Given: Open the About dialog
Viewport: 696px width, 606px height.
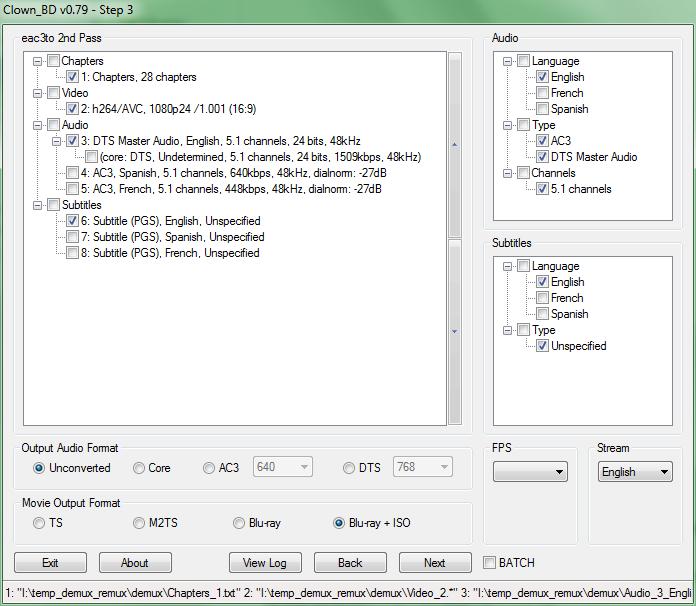Looking at the screenshot, I should pos(135,563).
